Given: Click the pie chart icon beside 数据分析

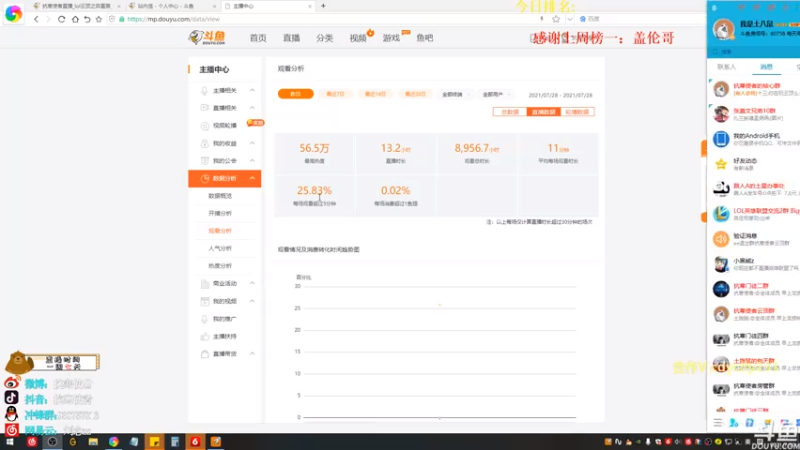Looking at the screenshot, I should pyautogui.click(x=205, y=178).
